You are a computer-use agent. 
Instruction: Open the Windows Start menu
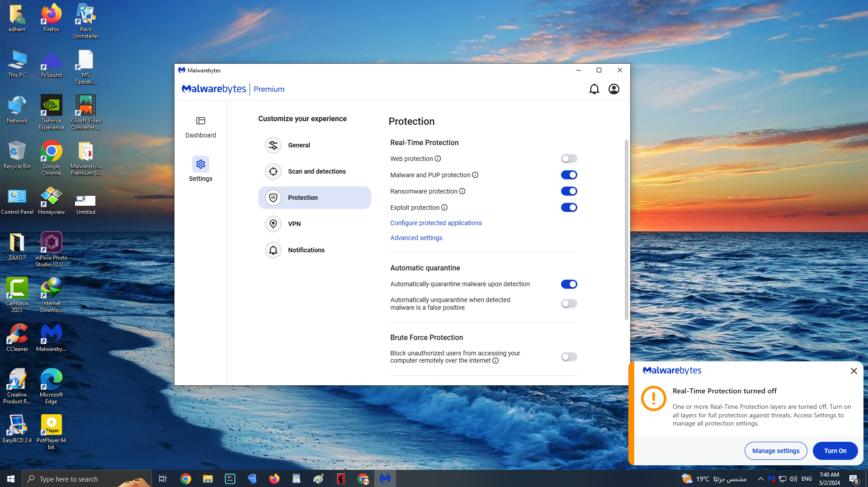pos(11,479)
